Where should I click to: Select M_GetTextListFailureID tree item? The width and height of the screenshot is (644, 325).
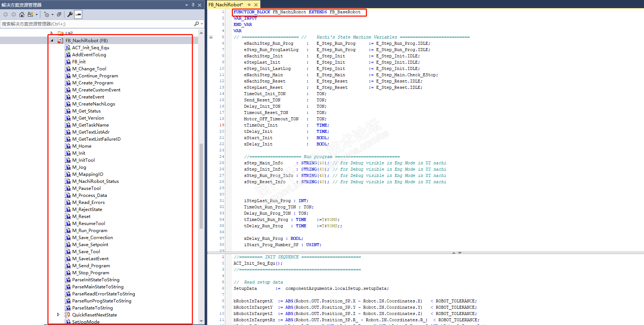pos(96,139)
